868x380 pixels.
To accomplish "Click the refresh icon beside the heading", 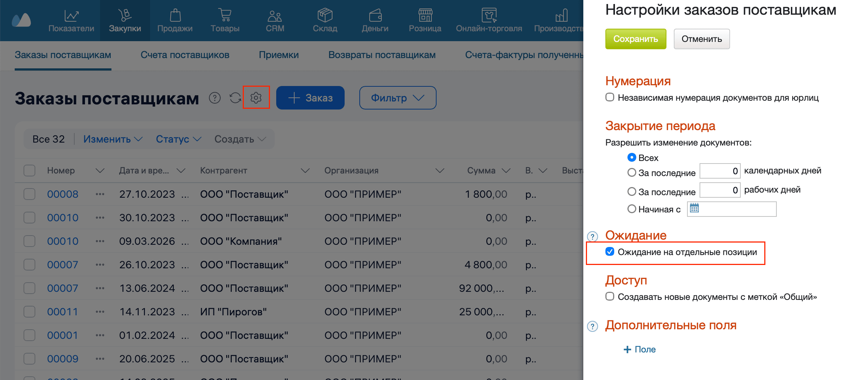I will tap(235, 98).
